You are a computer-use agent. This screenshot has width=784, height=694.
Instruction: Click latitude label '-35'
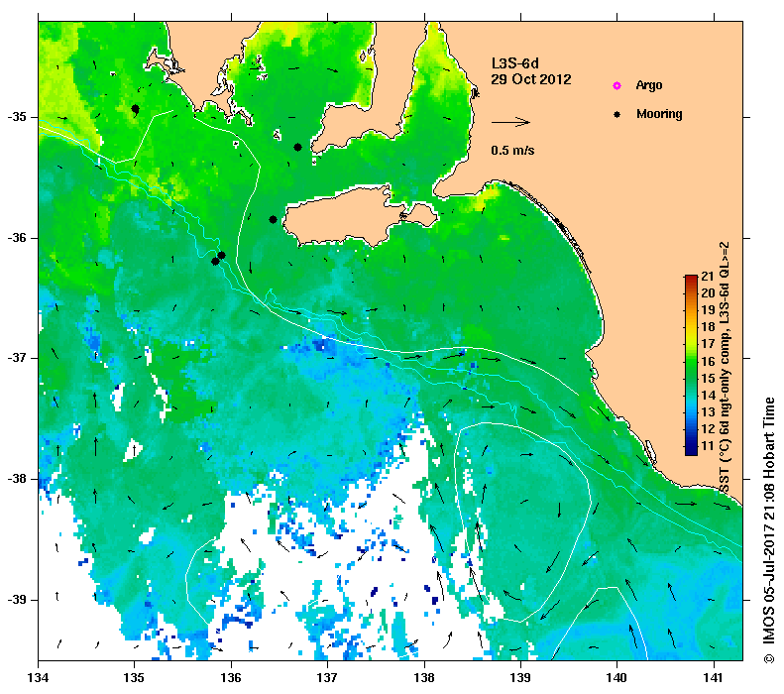pos(17,117)
